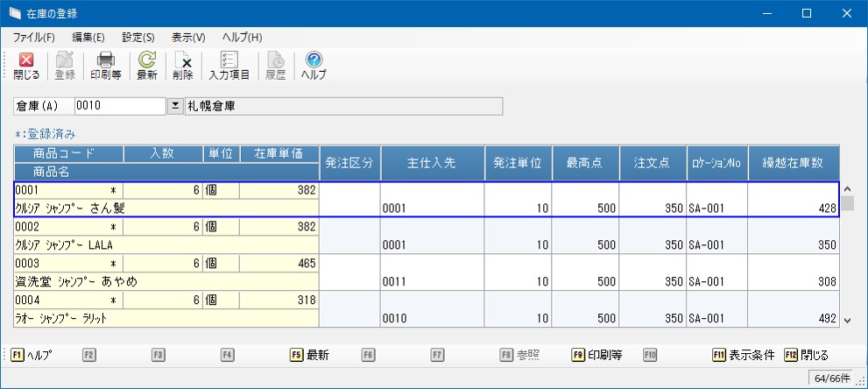This screenshot has width=868, height=389.
Task: Click the 札幌倉庫 name field
Action: pos(343,106)
